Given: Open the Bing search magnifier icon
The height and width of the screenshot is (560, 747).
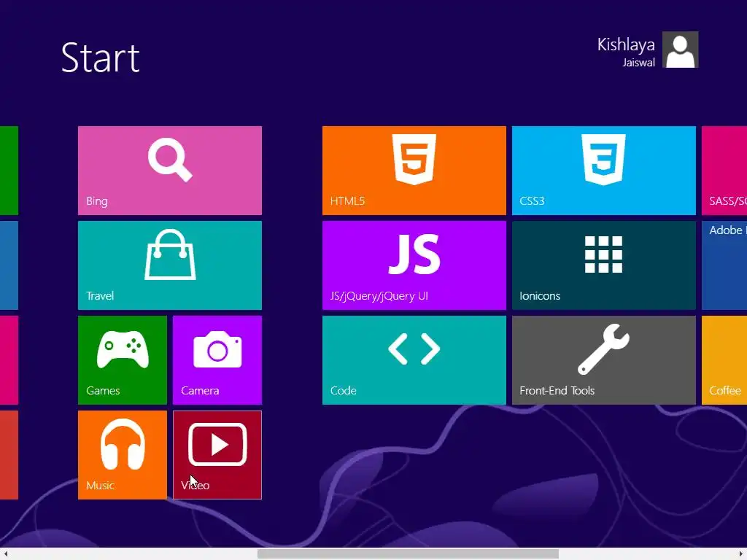Looking at the screenshot, I should (x=170, y=160).
